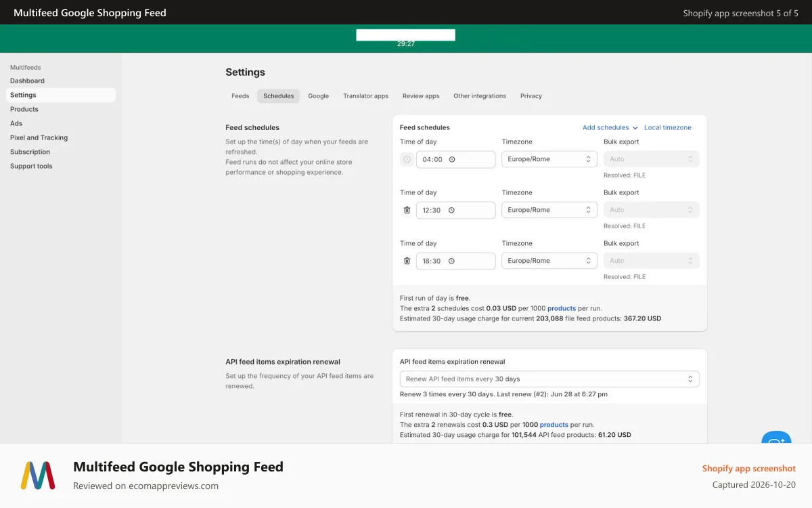Select the Schedules tab

click(x=279, y=96)
